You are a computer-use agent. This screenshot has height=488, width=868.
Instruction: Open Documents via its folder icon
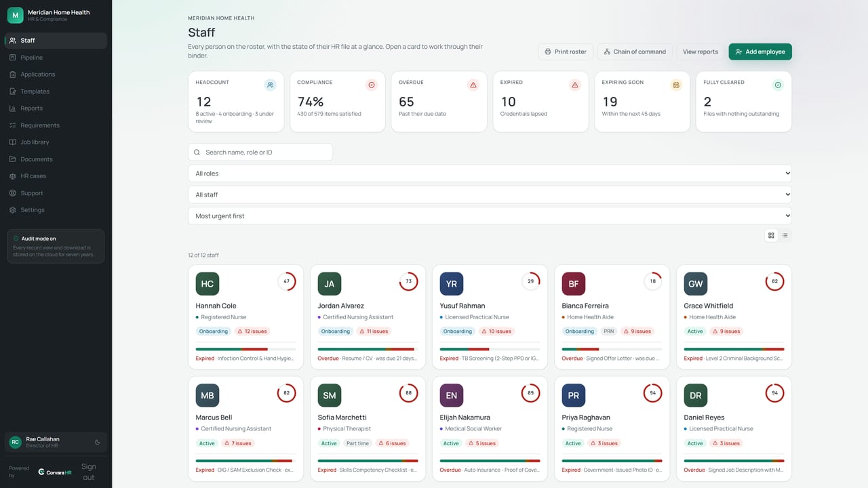click(x=13, y=159)
